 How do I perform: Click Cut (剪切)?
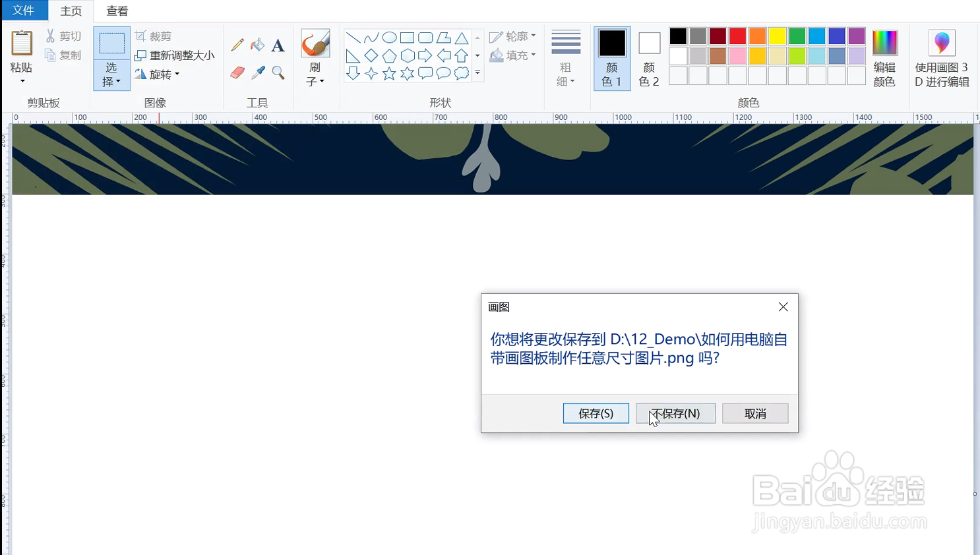(x=63, y=36)
